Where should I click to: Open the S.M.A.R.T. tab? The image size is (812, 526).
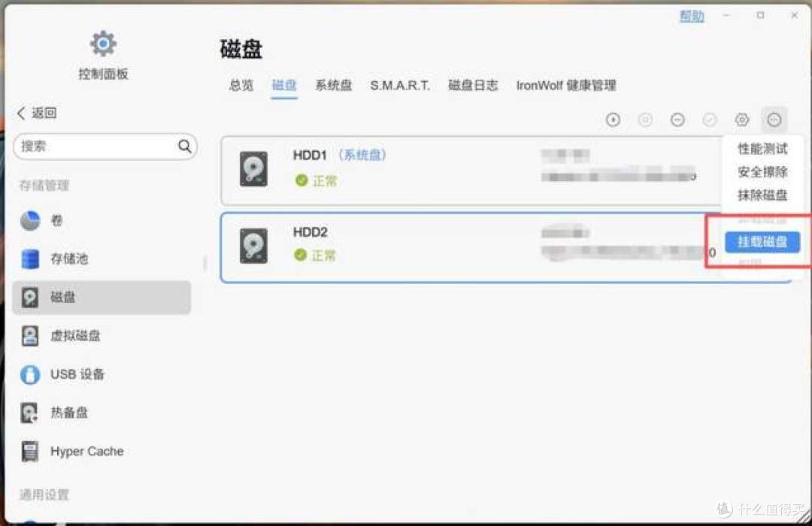pyautogui.click(x=400, y=86)
